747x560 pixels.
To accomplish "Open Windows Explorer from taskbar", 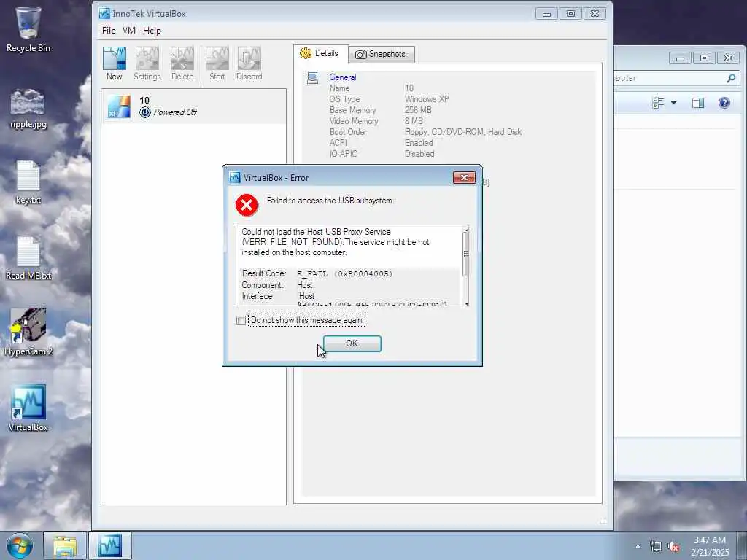I will pos(65,545).
